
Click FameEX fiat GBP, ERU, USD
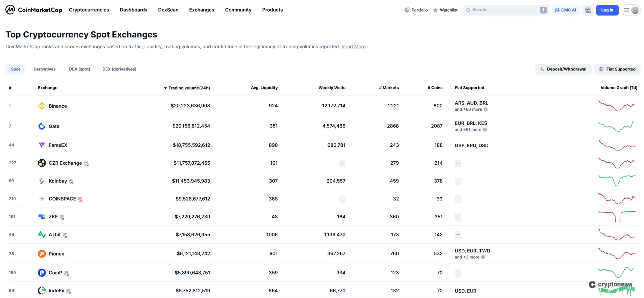(x=471, y=145)
